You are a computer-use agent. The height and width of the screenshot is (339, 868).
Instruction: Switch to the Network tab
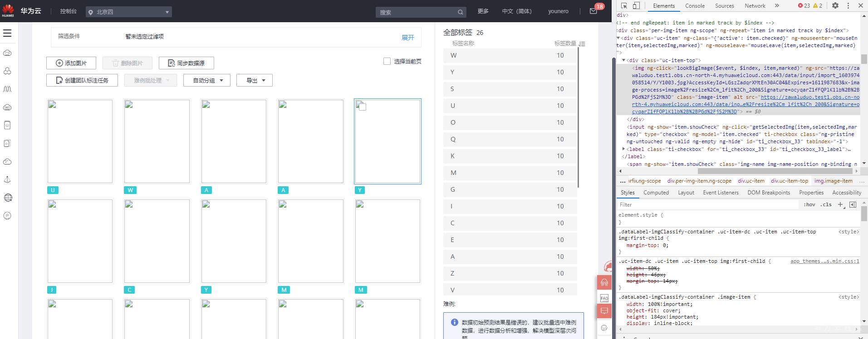pyautogui.click(x=755, y=6)
